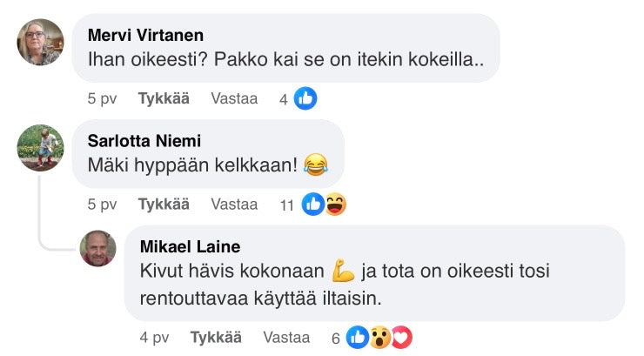Open Sarlotta Niemi's profile picture
The width and height of the screenshot is (644, 356).
point(41,148)
